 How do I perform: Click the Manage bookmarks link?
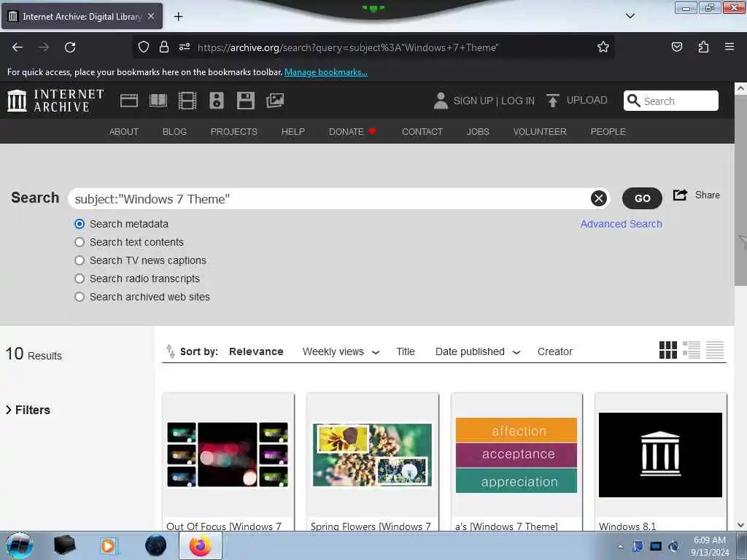point(326,72)
